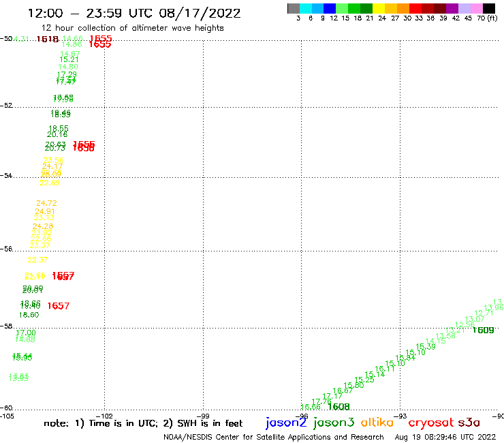
Task: Click the jason3 track value '16.67'
Action: click(343, 391)
